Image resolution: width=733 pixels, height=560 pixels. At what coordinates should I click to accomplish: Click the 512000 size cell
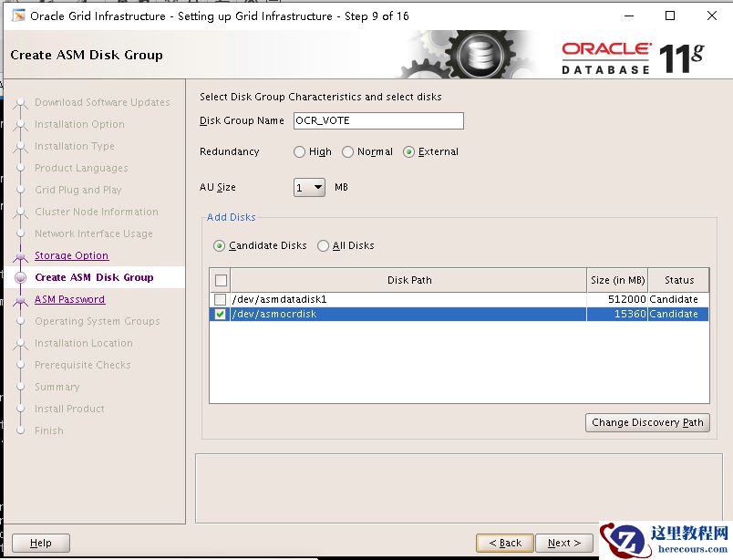pos(617,299)
